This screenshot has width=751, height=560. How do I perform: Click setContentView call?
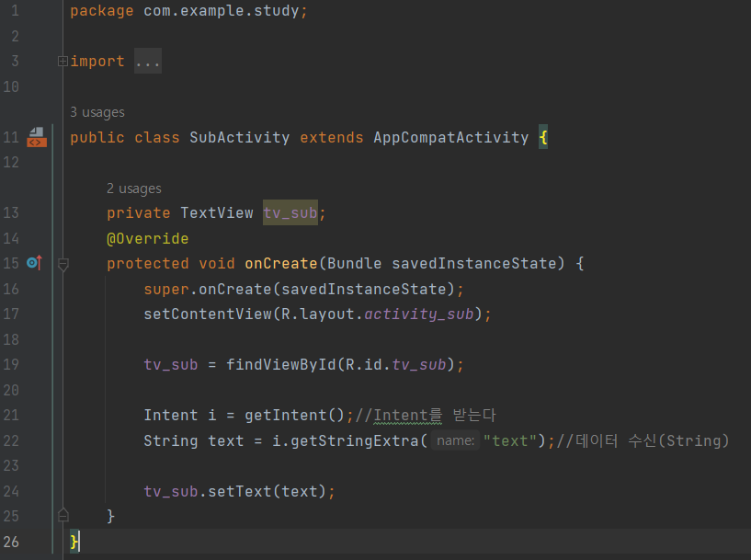[x=208, y=314]
